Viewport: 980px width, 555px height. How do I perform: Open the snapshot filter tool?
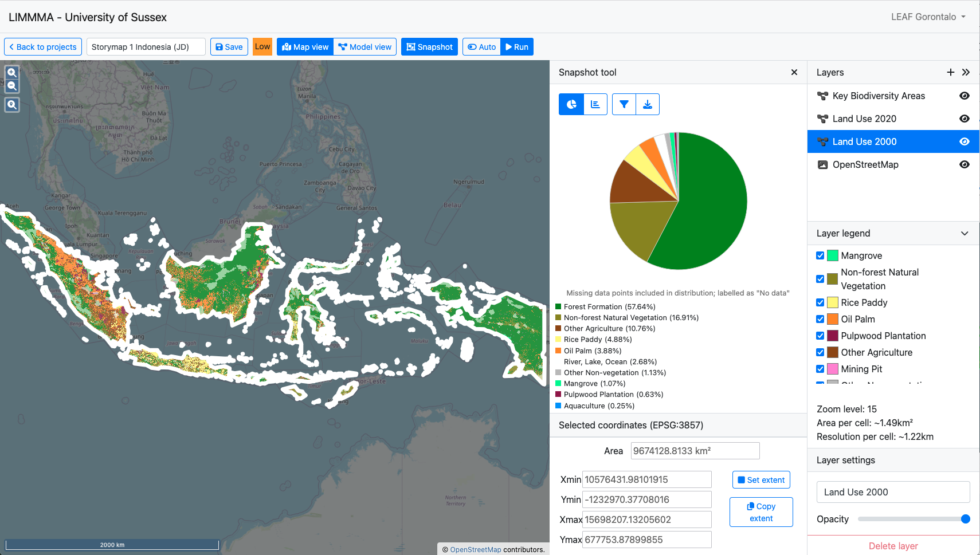point(624,104)
